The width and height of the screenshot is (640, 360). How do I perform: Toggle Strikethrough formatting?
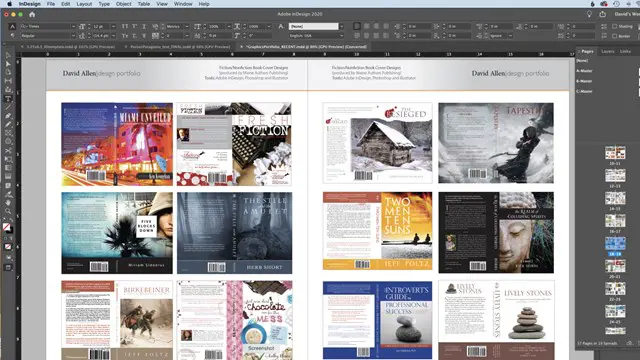click(x=144, y=36)
